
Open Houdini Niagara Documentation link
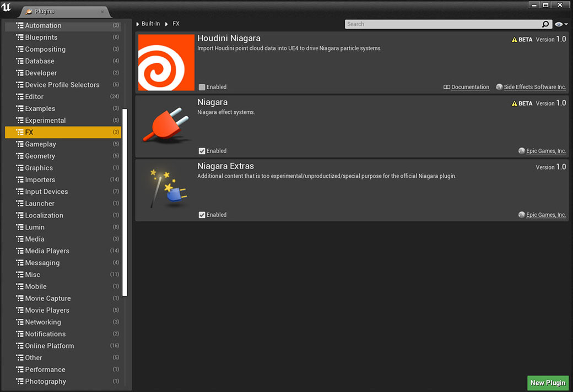[x=470, y=87]
